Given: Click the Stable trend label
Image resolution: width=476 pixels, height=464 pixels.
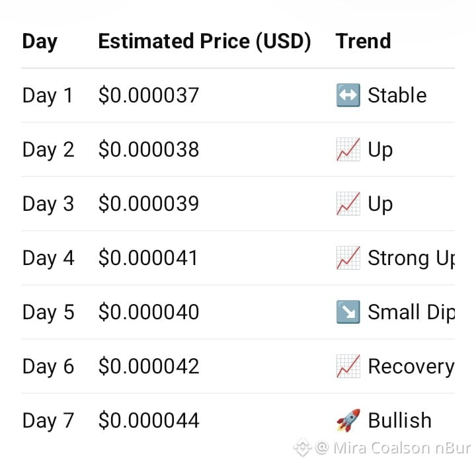Looking at the screenshot, I should pos(397,95).
